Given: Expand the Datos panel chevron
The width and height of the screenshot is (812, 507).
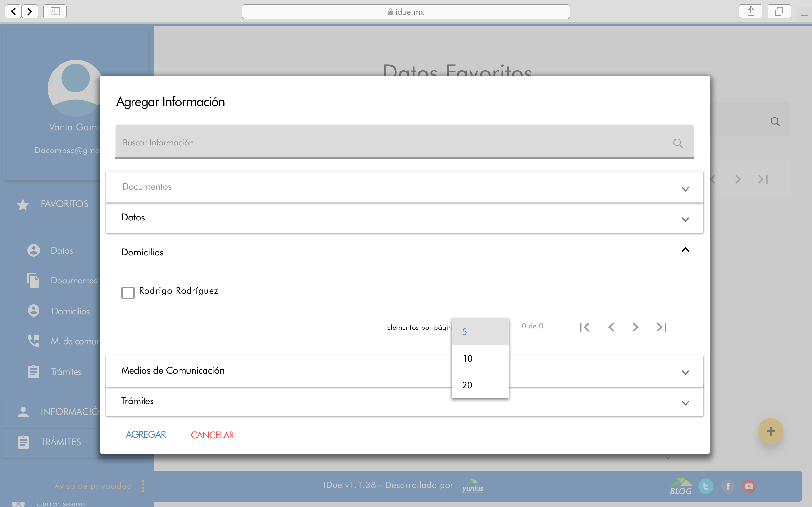Looking at the screenshot, I should [x=685, y=219].
